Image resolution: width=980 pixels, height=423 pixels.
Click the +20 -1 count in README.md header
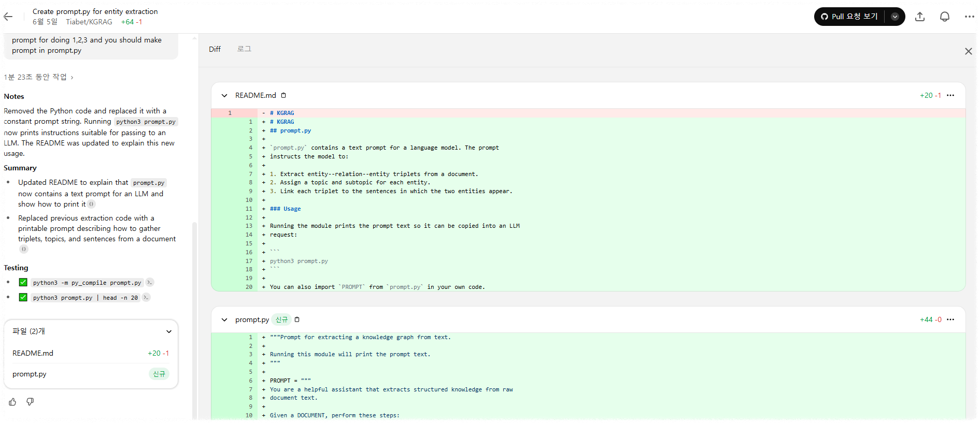click(x=930, y=95)
